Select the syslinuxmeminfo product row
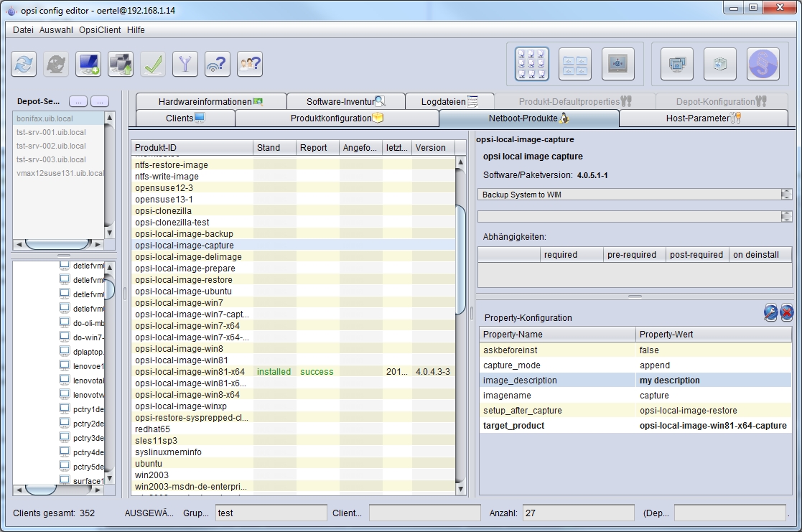The width and height of the screenshot is (802, 532). 293,452
